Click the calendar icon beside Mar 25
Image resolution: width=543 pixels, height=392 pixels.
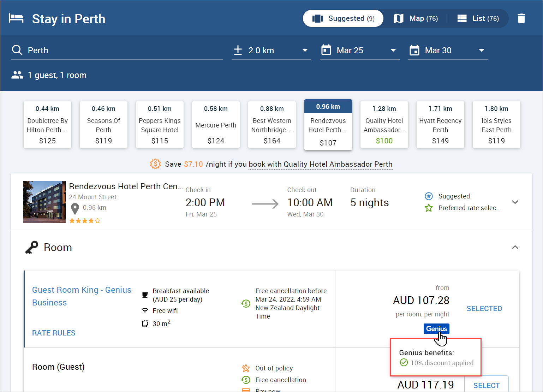[x=326, y=50]
